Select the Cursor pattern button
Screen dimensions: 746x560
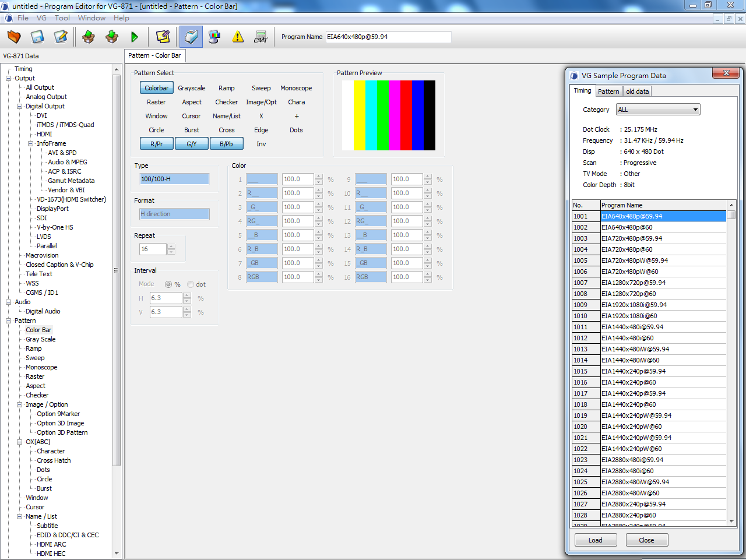(192, 116)
